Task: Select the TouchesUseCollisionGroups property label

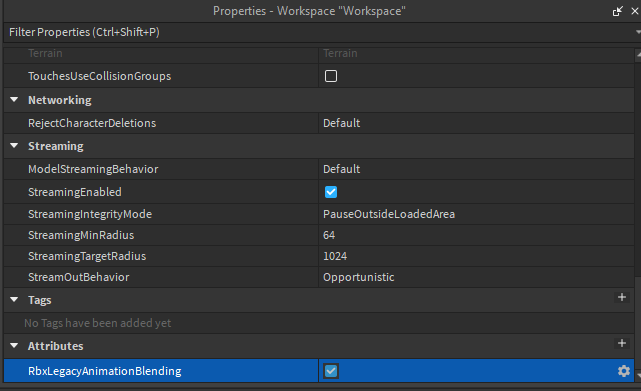Action: [x=99, y=76]
